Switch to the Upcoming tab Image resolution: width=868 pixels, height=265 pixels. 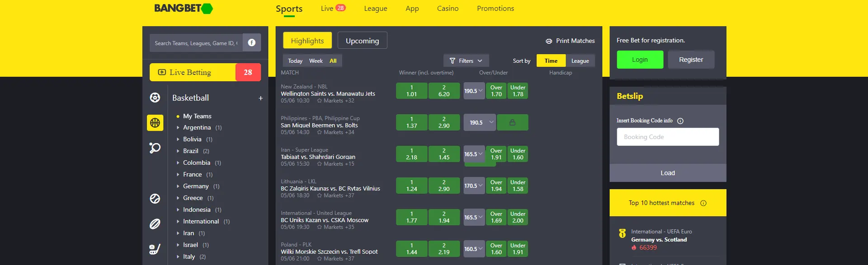click(x=362, y=41)
